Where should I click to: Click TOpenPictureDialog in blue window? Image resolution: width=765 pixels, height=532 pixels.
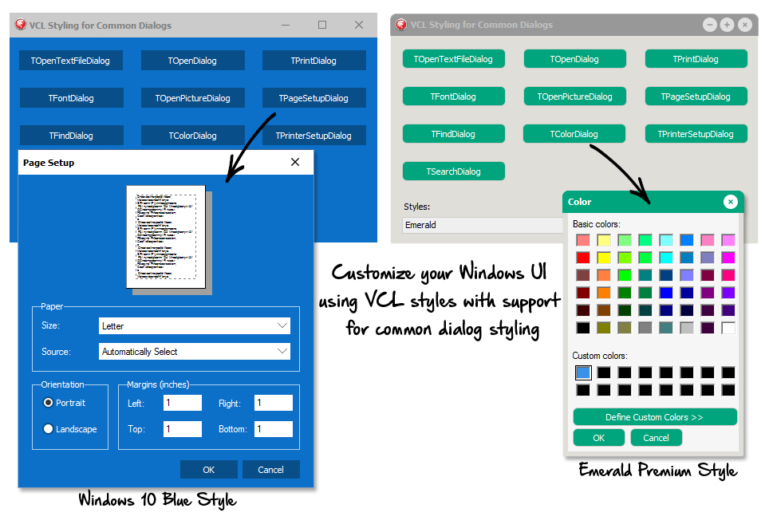193,98
